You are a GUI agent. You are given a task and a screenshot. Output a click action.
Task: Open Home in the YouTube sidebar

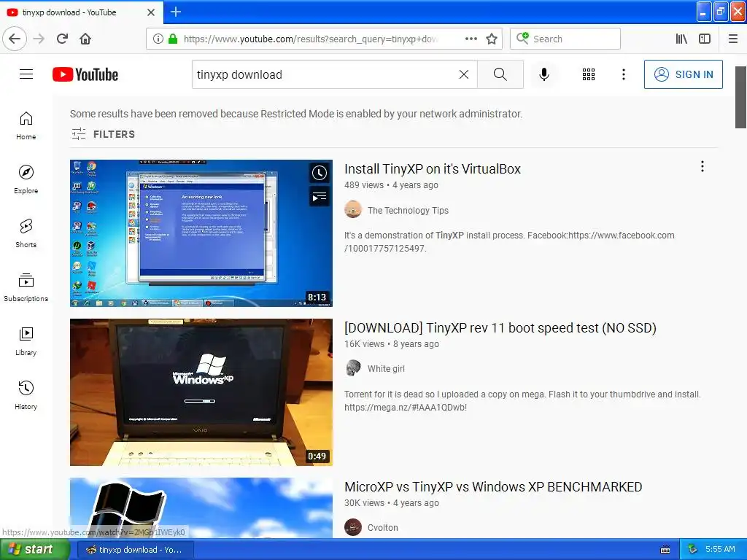pyautogui.click(x=26, y=125)
